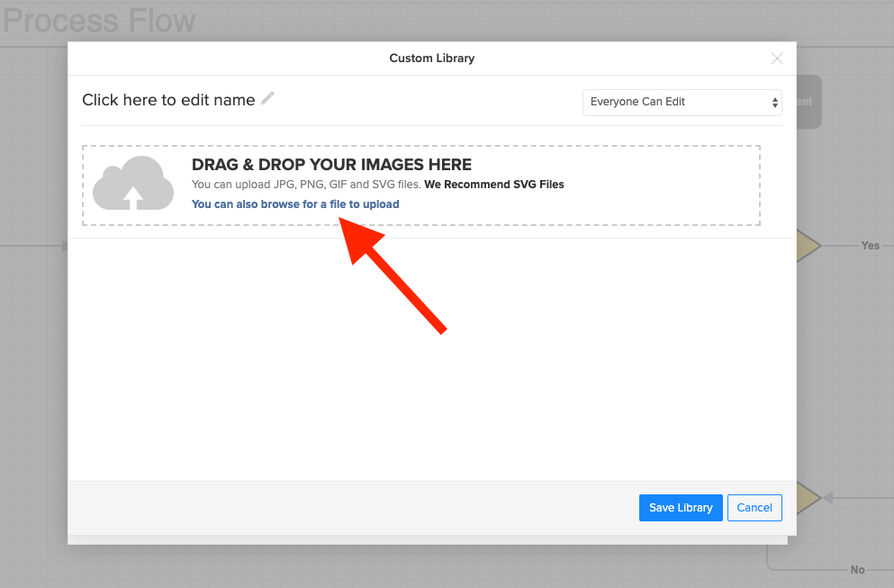The height and width of the screenshot is (588, 894).
Task: Select the lower tan decision diamond
Action: click(x=808, y=498)
